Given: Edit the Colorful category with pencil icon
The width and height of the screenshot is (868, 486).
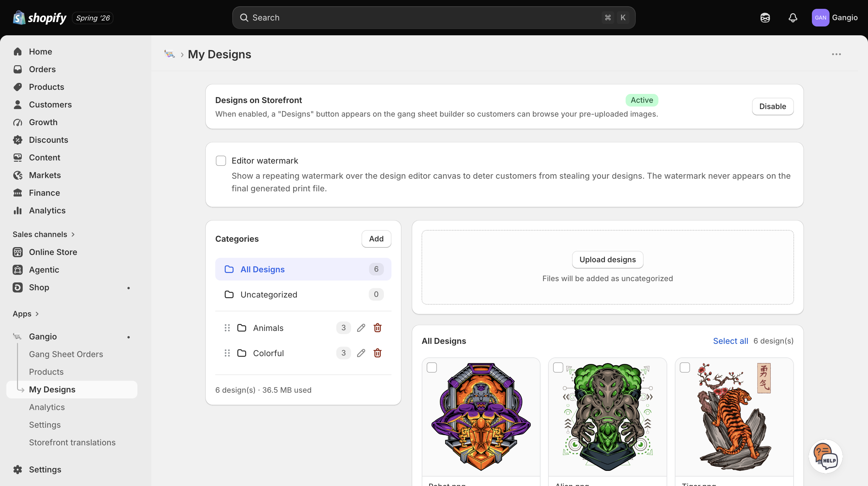Looking at the screenshot, I should click(361, 353).
